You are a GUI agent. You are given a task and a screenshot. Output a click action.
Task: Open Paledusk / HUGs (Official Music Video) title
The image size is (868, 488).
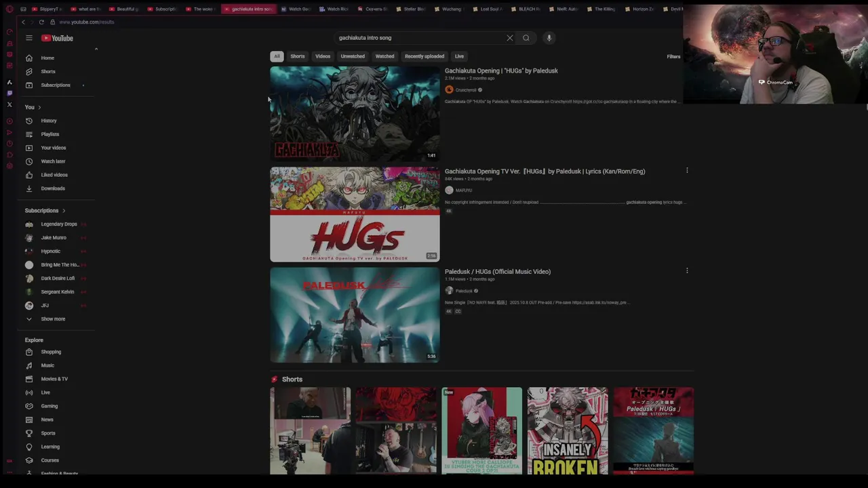coord(498,272)
